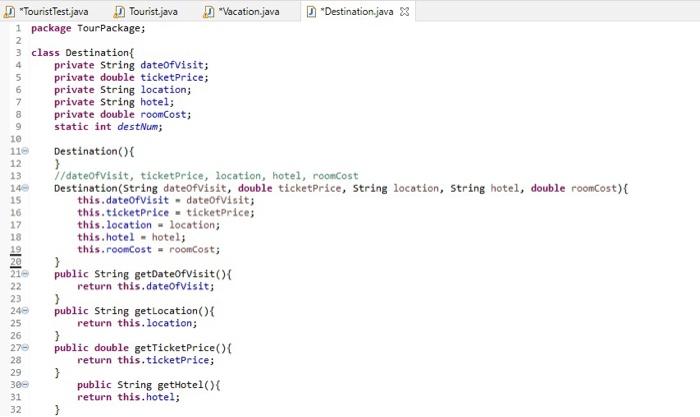Click the Java file icon on Destination.java tab
700x417 pixels.
pyautogui.click(x=312, y=12)
